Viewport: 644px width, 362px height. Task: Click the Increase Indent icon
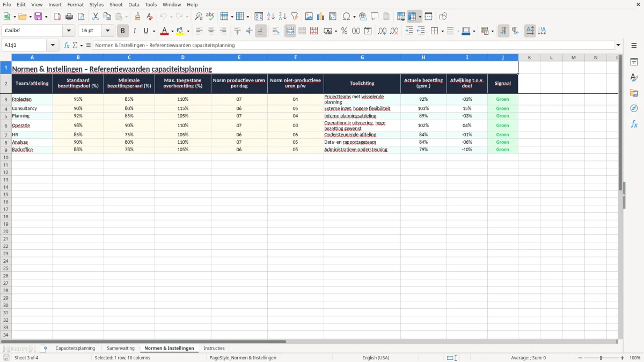[x=409, y=31]
